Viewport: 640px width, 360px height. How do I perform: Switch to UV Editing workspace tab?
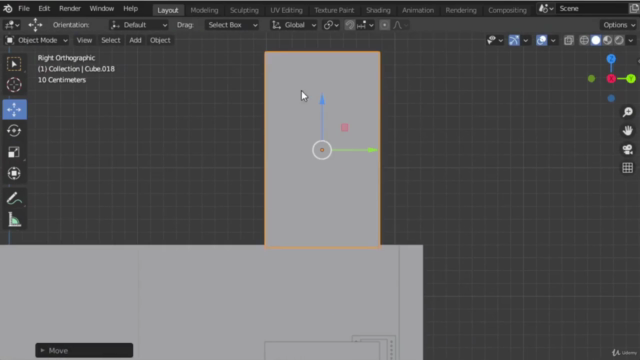(x=286, y=10)
